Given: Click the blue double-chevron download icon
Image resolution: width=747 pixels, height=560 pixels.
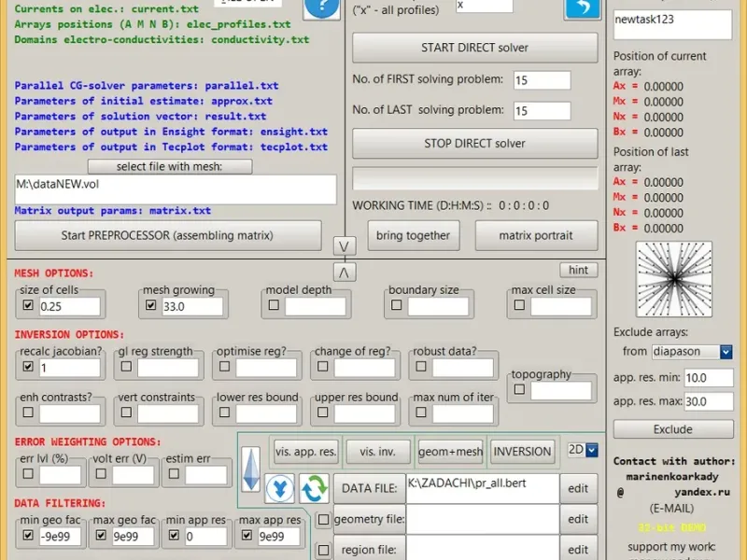Looking at the screenshot, I should (x=279, y=488).
